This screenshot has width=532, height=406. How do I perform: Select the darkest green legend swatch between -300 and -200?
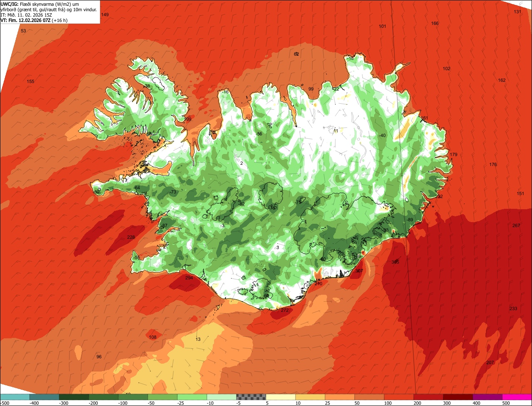(74, 397)
